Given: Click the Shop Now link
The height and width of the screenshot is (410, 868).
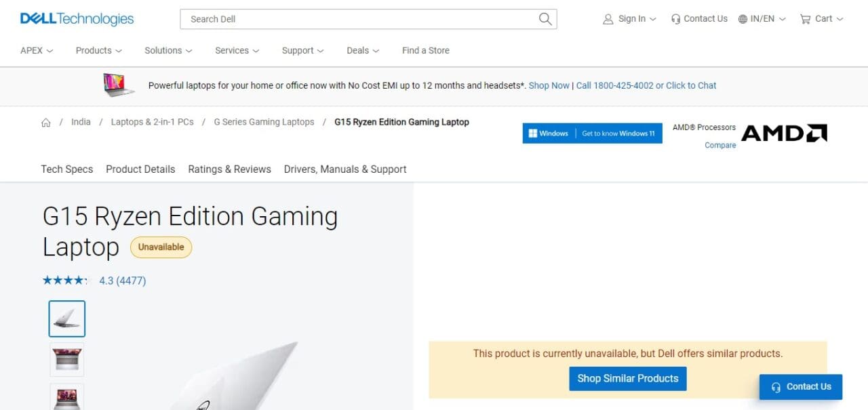Looking at the screenshot, I should click(549, 85).
